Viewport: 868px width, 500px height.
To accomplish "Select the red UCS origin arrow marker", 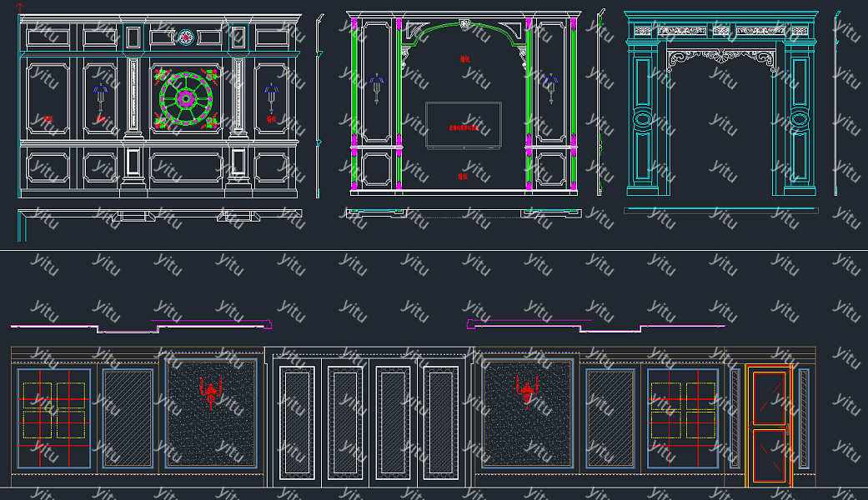I will [20, 7].
